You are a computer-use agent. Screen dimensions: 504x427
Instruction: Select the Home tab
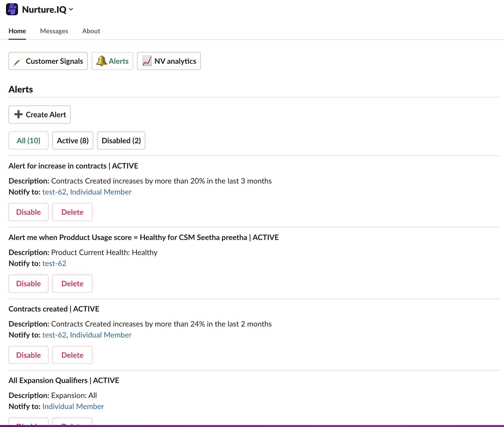click(17, 31)
